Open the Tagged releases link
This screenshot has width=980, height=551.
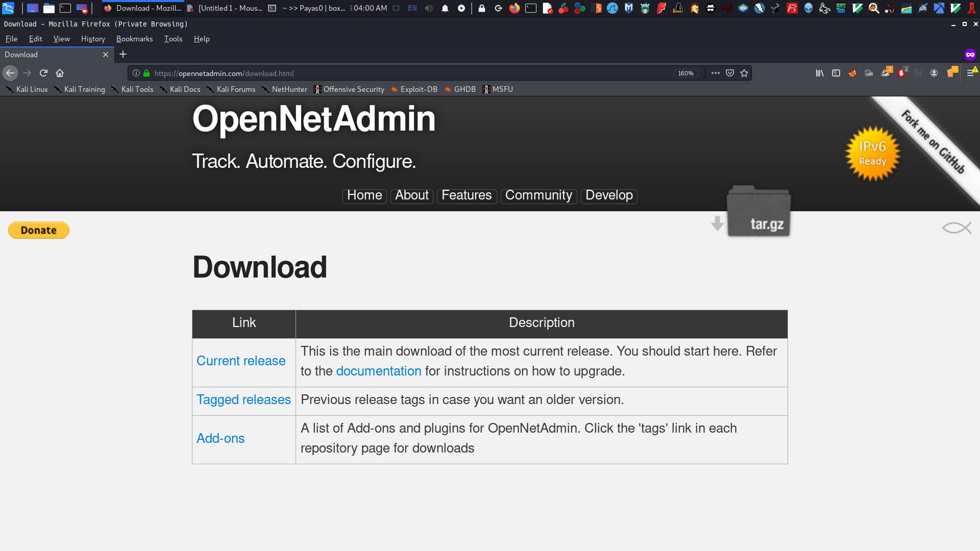243,399
